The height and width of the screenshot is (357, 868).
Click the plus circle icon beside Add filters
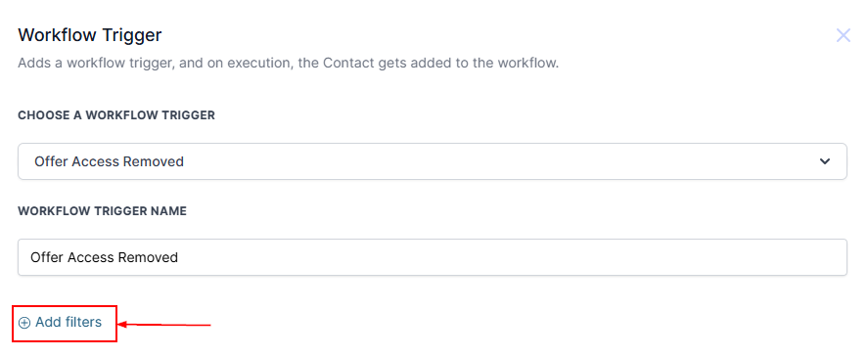click(x=24, y=323)
